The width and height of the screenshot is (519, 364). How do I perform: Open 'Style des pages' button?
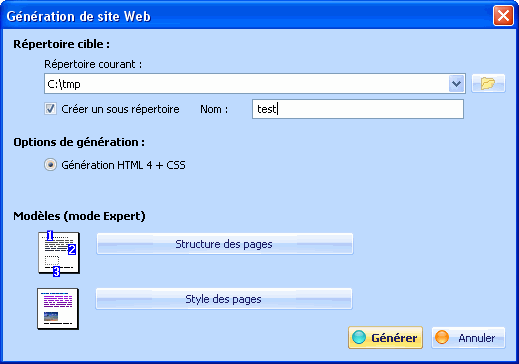(x=224, y=299)
